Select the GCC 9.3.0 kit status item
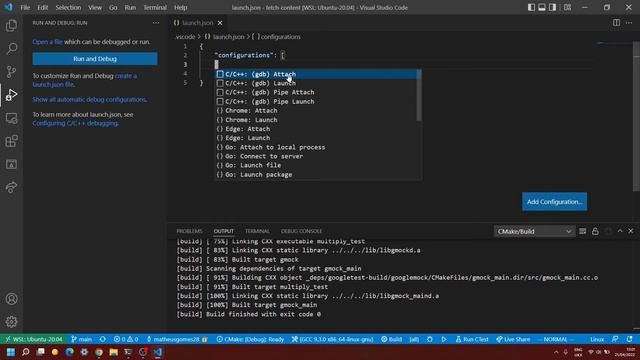The image size is (640, 360). click(332, 339)
